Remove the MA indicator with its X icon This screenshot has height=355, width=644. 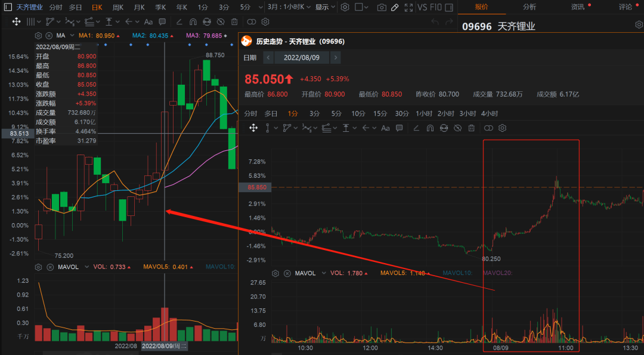[49, 36]
